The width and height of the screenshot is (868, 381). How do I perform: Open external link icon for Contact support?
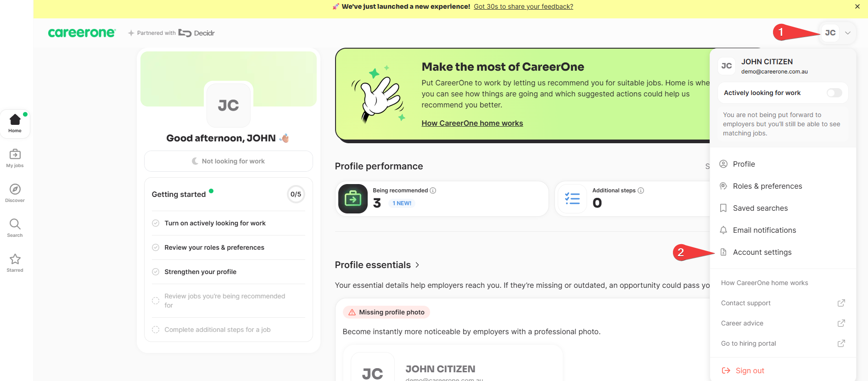(841, 303)
